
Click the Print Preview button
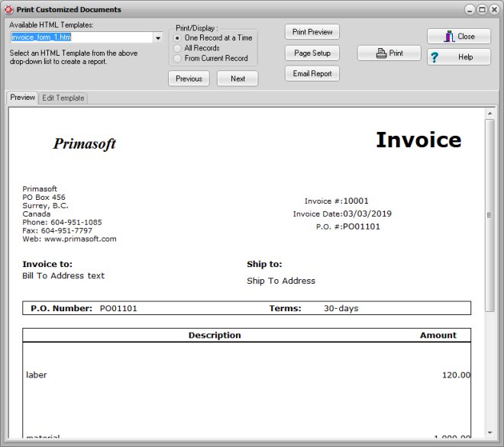click(312, 32)
